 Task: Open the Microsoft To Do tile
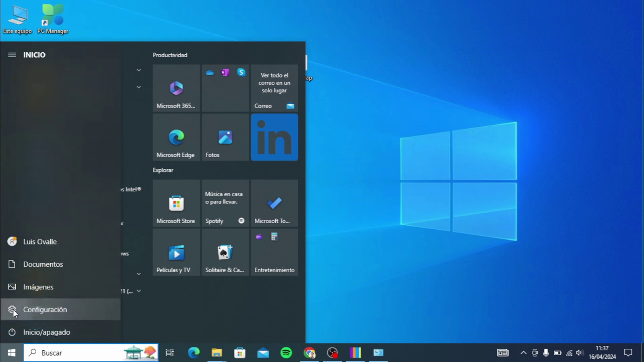[275, 203]
